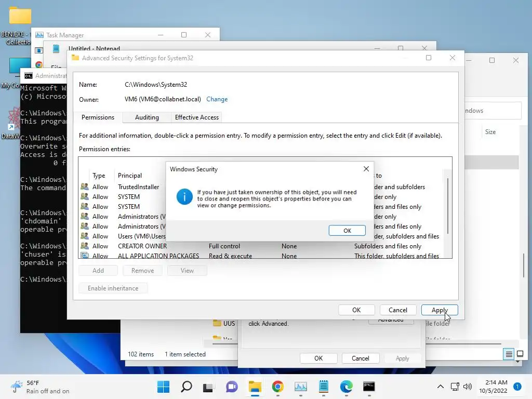Click the notification count badge
The width and height of the screenshot is (532, 399).
click(517, 387)
